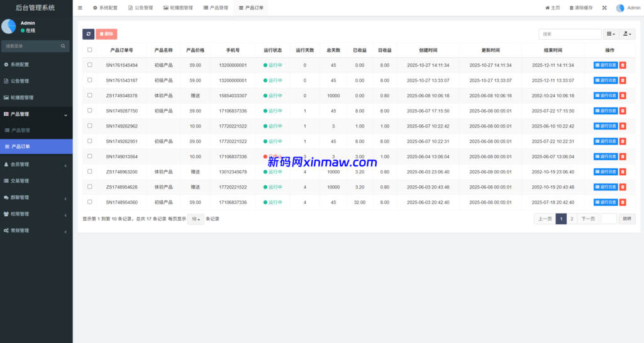Delete order ZS1748963200 with trash icon

(623, 171)
